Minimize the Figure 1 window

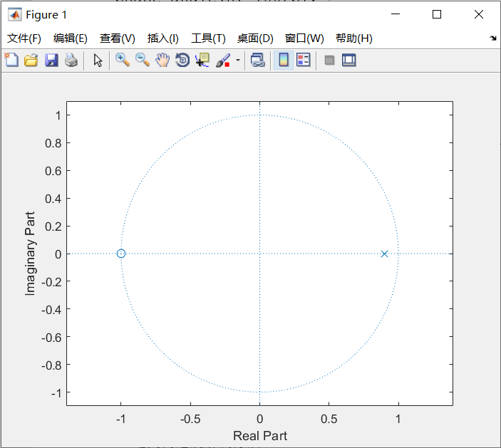click(x=396, y=14)
